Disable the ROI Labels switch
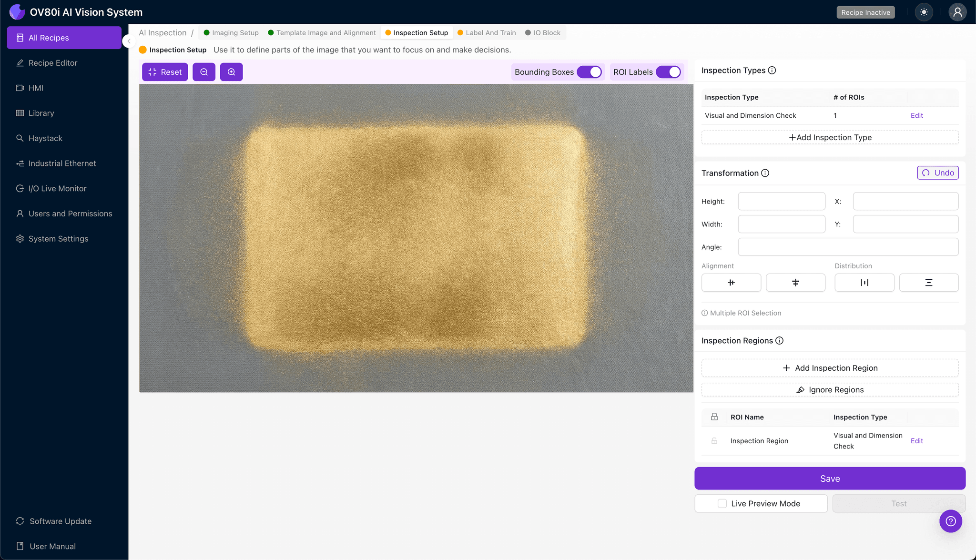Image resolution: width=976 pixels, height=560 pixels. pyautogui.click(x=668, y=72)
